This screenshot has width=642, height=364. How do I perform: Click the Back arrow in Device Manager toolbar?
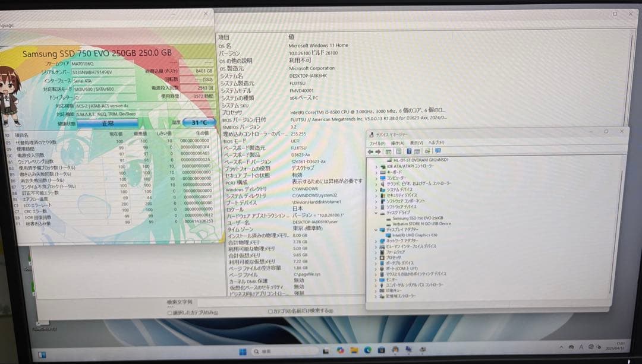pos(371,151)
